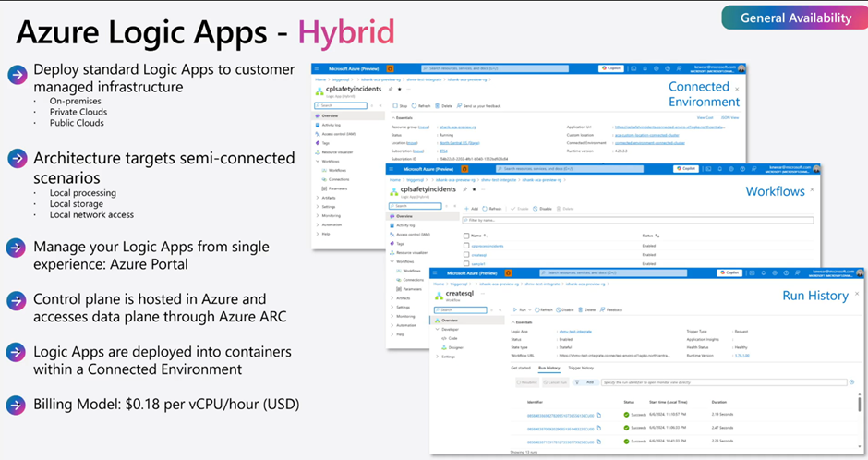This screenshot has width=868, height=460.
Task: Close the Run History window
Action: 857,294
